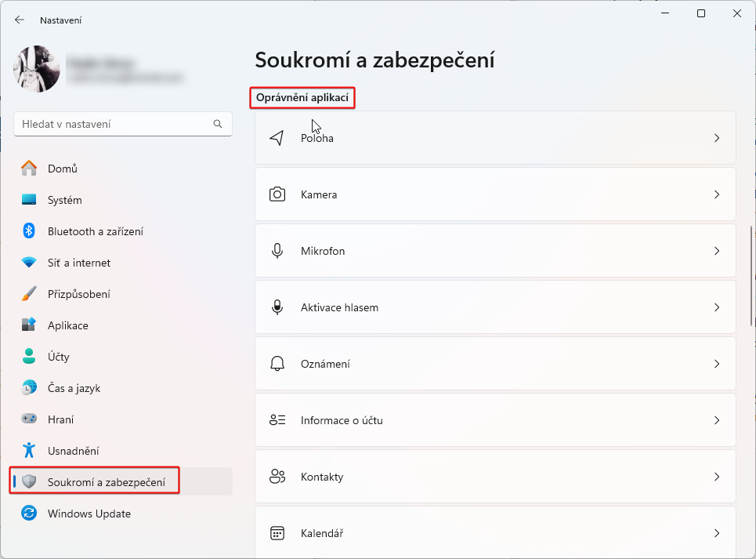Click the Poloha location arrow icon

pos(277,137)
